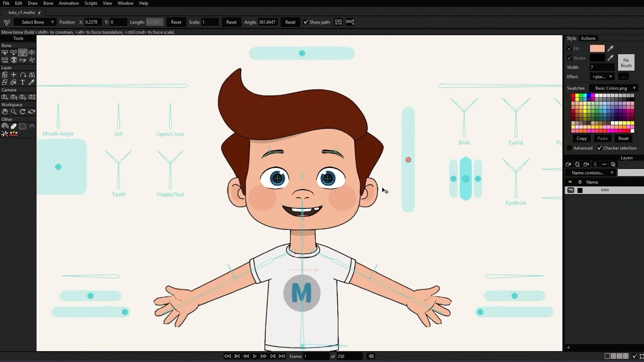Click the peach Fill color swatch

(597, 49)
